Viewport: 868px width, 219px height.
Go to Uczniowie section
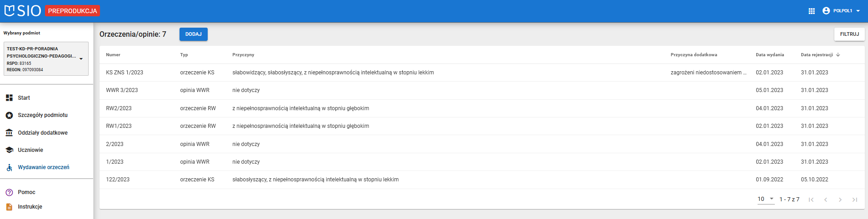[30, 150]
